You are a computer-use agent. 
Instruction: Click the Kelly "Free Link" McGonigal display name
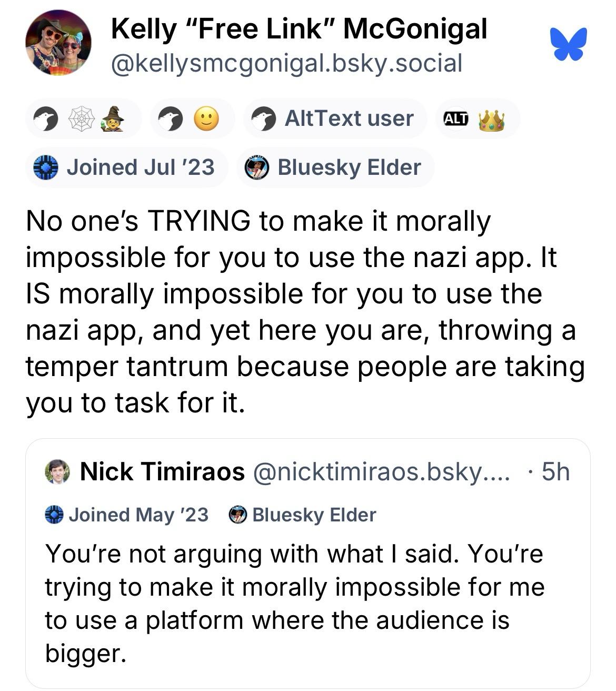coord(299,28)
